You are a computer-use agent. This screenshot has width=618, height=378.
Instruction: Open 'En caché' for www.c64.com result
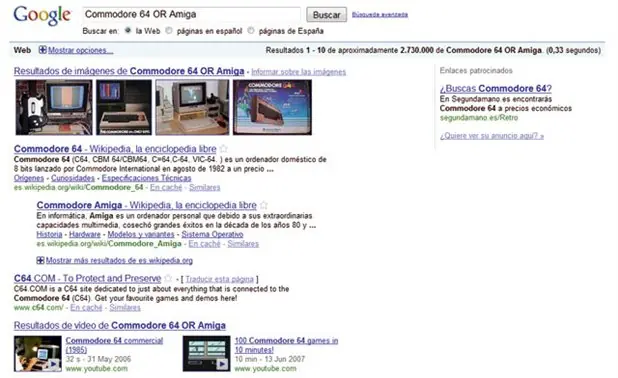click(x=86, y=308)
